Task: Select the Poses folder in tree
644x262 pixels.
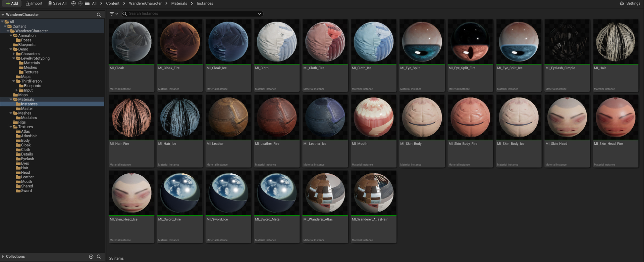Action: [x=26, y=40]
